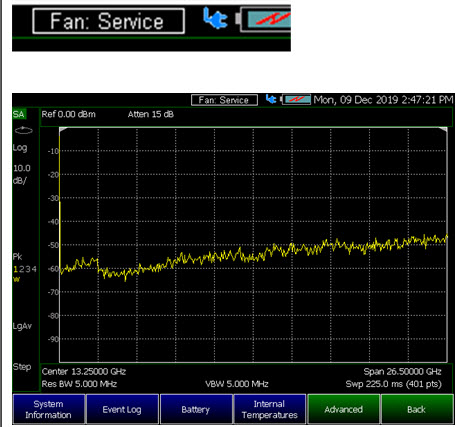The width and height of the screenshot is (458, 427).
Task: Click the -50 y-axis gridline label
Action: pos(53,245)
